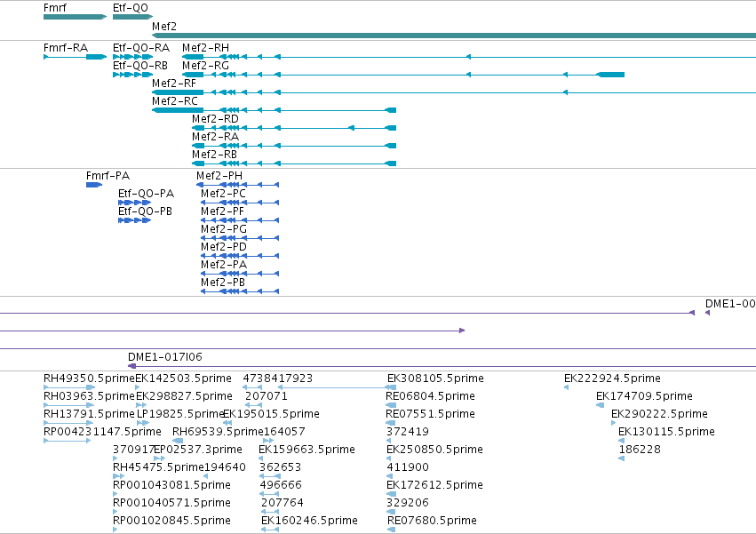
Task: Click the RE07551.5prime EST label
Action: pyautogui.click(x=430, y=414)
